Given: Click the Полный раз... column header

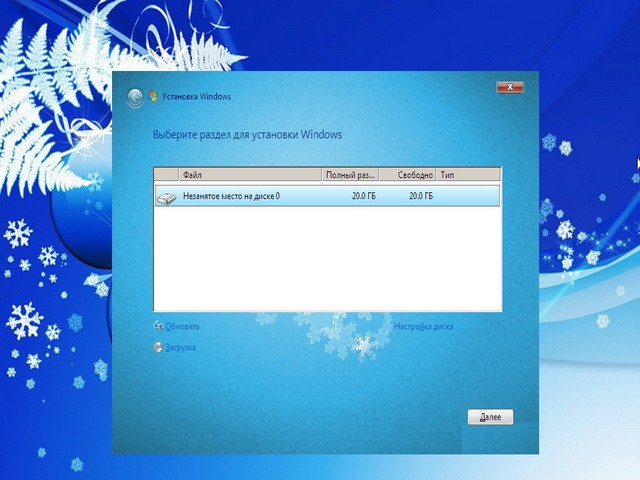Looking at the screenshot, I should pyautogui.click(x=350, y=175).
